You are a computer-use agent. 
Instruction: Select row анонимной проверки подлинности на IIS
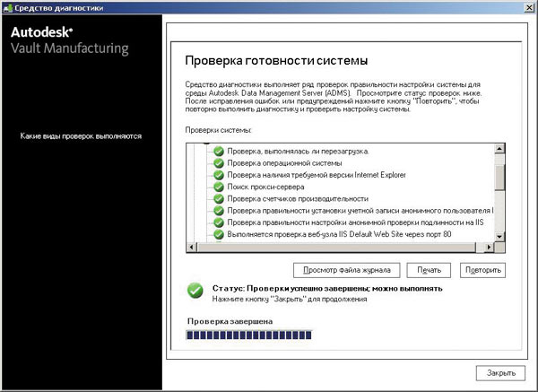[355, 222]
